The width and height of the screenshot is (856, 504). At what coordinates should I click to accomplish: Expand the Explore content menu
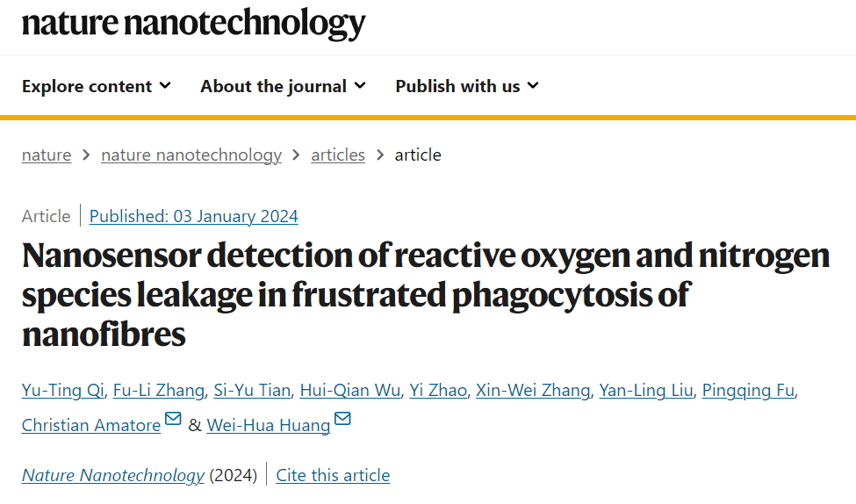click(97, 86)
